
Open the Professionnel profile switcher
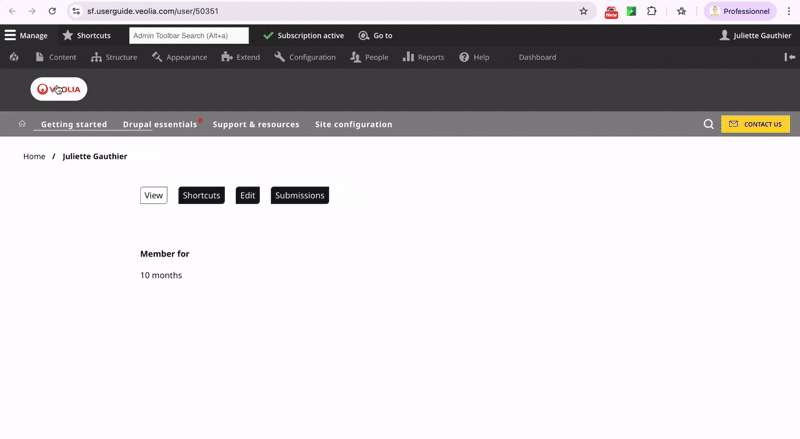[x=740, y=11]
